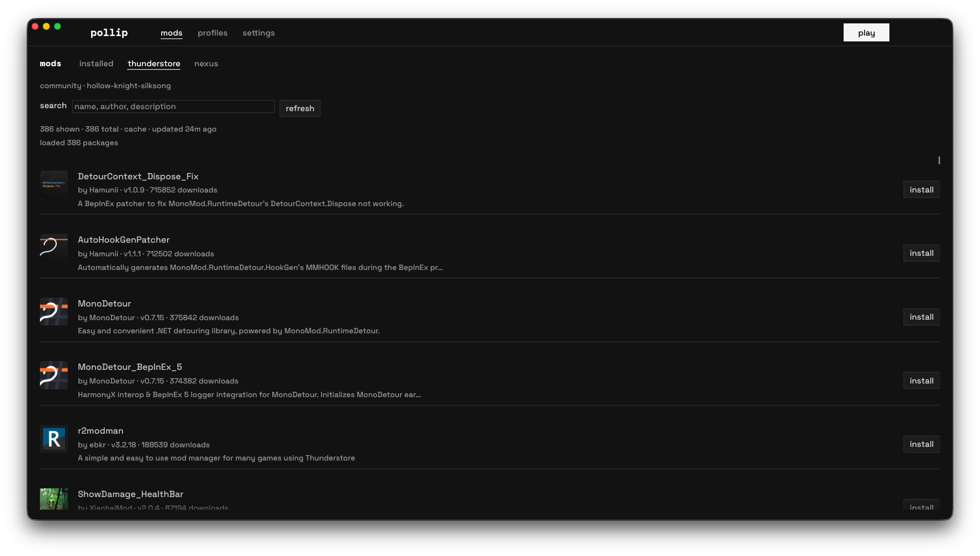The width and height of the screenshot is (980, 556).
Task: Select the thunderstore sub-tab
Action: pos(154,63)
